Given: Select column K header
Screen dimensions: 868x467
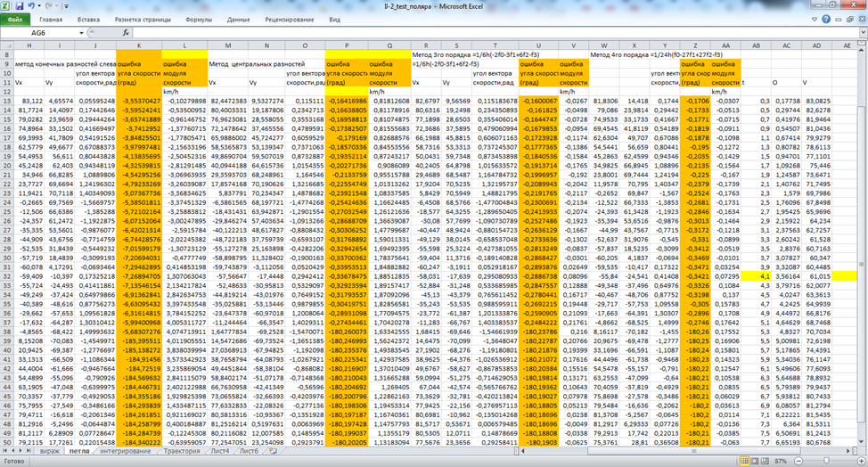Looking at the screenshot, I should point(138,45).
